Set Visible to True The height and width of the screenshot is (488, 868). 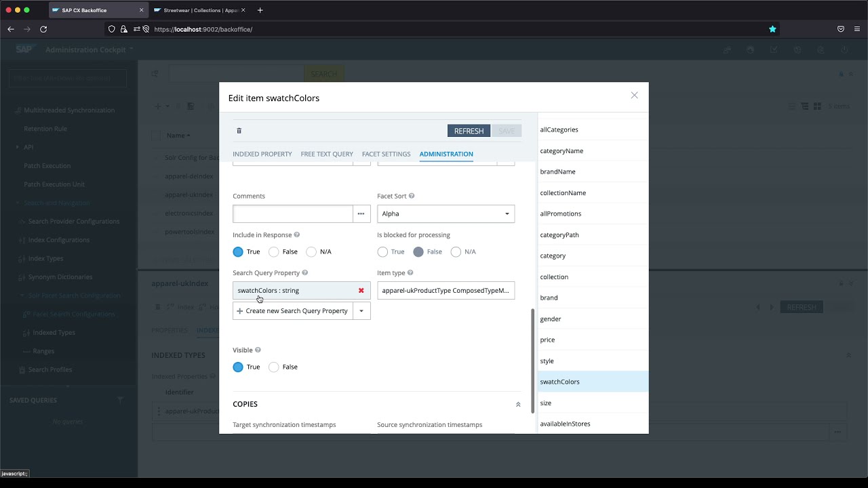click(x=238, y=367)
